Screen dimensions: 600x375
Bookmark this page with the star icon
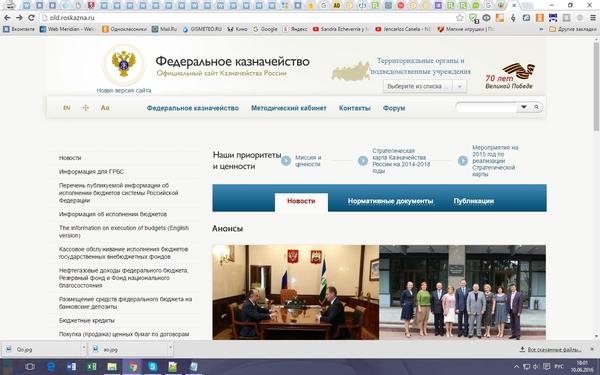pos(460,18)
